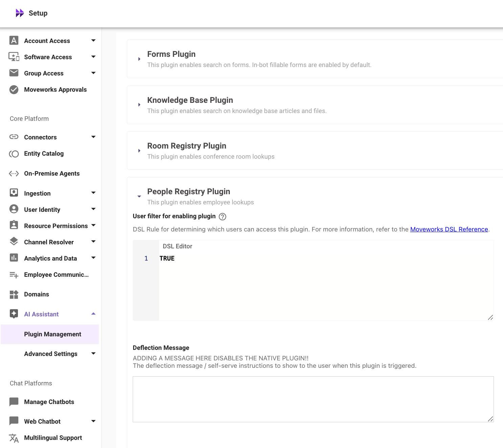This screenshot has width=503, height=448.
Task: Expand the Knowledge Base Plugin section
Action: coord(139,105)
